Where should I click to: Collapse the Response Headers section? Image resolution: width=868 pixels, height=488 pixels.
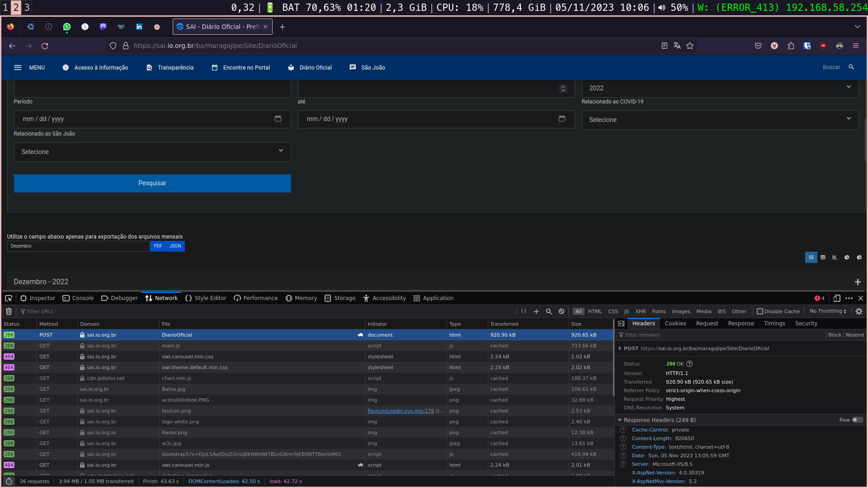620,420
